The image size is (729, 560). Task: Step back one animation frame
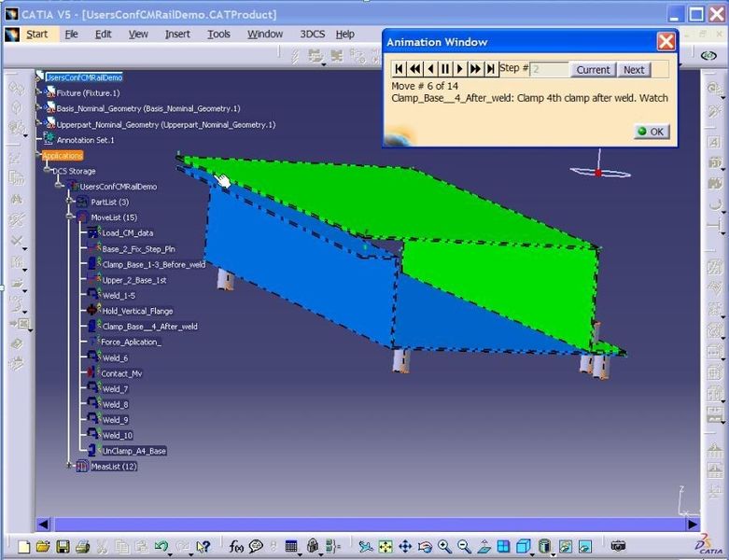point(430,69)
